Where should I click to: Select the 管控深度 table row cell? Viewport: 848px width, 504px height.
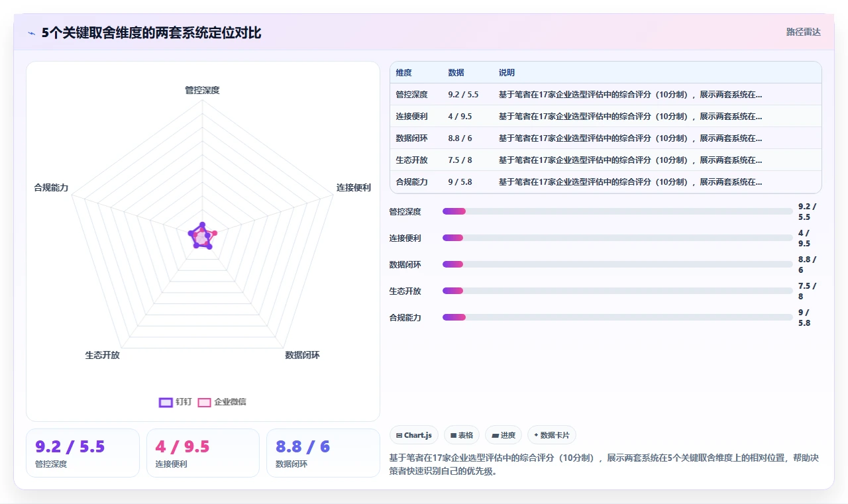(x=411, y=95)
